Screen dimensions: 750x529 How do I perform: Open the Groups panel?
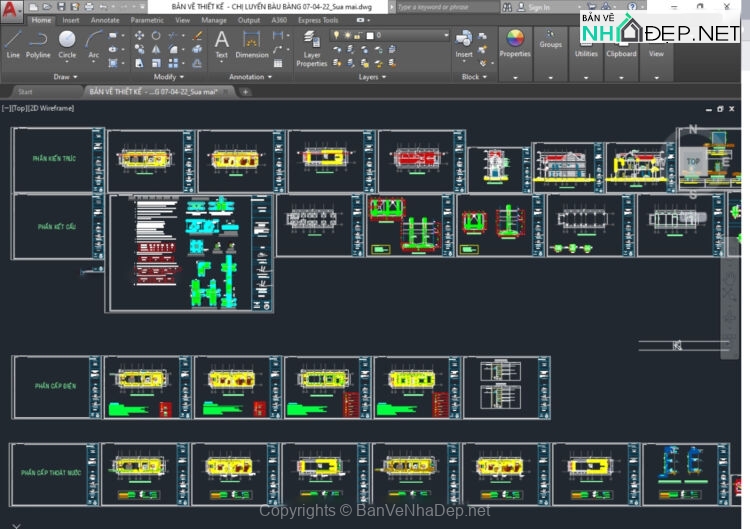(x=550, y=44)
